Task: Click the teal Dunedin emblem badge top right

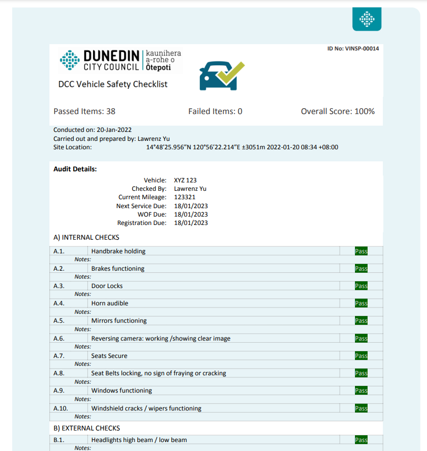Action: (x=367, y=19)
